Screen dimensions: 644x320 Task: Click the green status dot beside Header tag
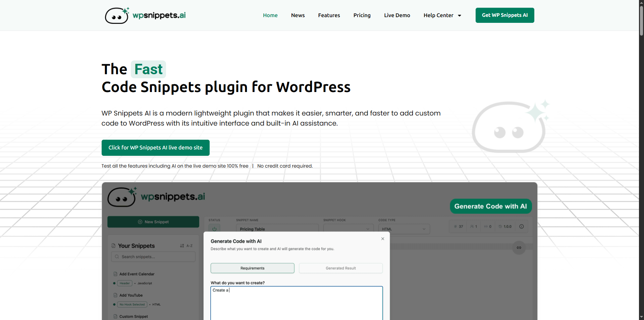[x=114, y=283]
